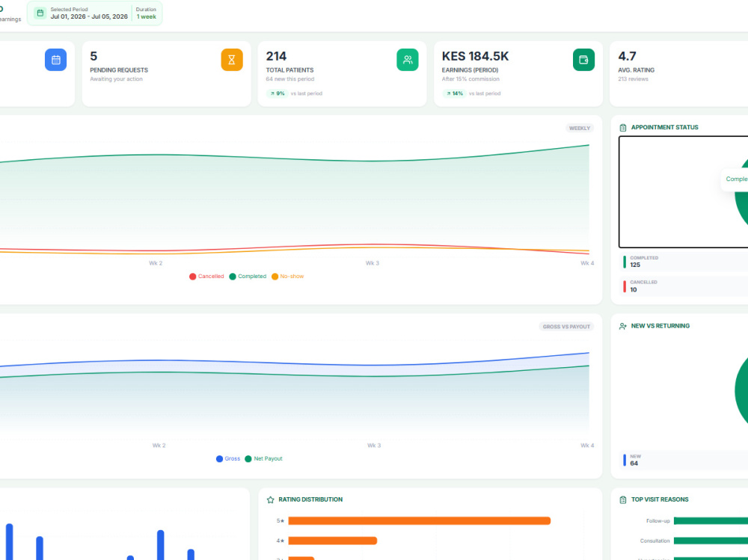Click the 'Awaiting your action' text
748x560 pixels.
pos(117,79)
